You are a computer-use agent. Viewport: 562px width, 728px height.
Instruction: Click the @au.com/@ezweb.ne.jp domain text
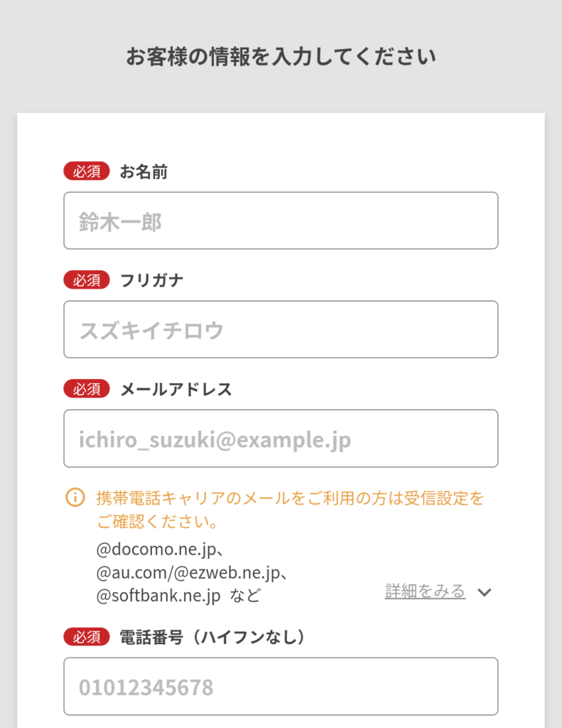tap(191, 572)
